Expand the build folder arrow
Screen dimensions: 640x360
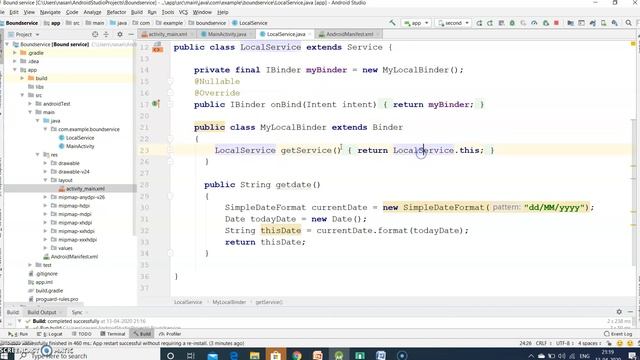(x=22, y=78)
